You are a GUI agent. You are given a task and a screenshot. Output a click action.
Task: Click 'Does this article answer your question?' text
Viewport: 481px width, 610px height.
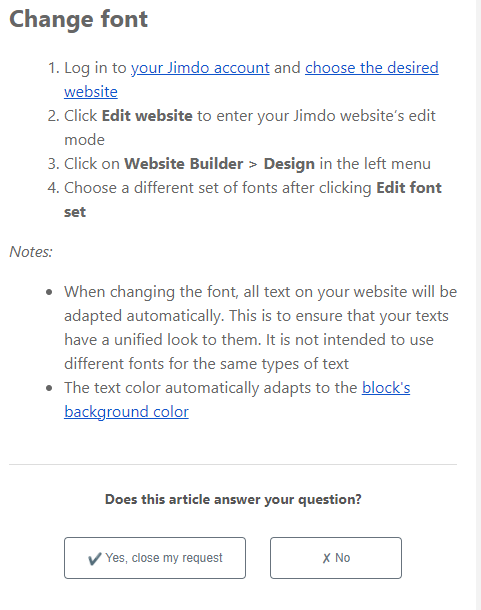pos(233,499)
